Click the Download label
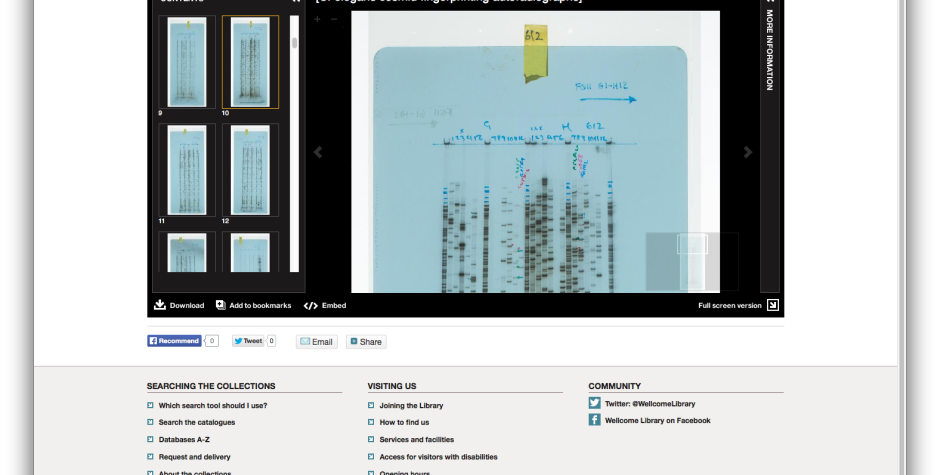 (x=187, y=305)
